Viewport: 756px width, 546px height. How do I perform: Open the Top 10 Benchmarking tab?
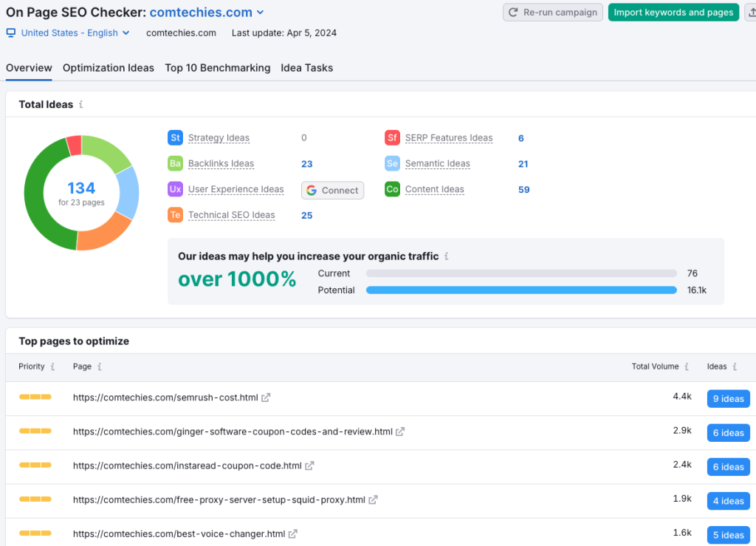click(217, 67)
